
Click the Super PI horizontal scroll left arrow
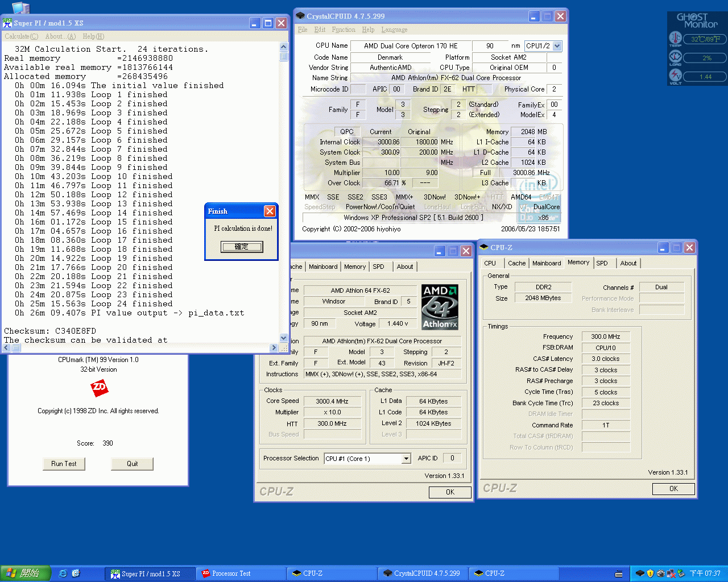7,348
